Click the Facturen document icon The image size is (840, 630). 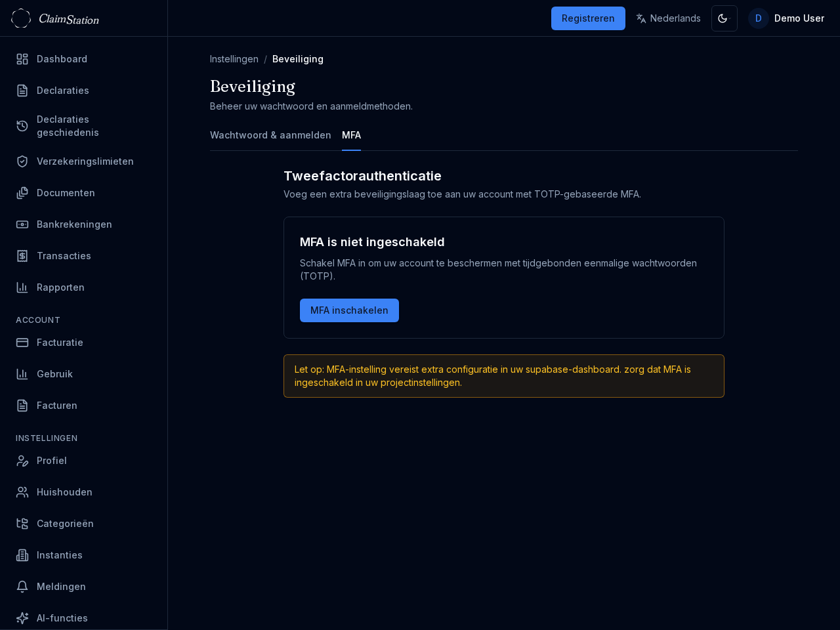(x=22, y=406)
